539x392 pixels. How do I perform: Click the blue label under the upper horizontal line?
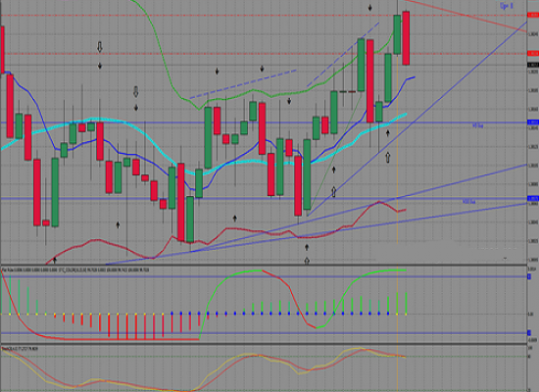(478, 126)
